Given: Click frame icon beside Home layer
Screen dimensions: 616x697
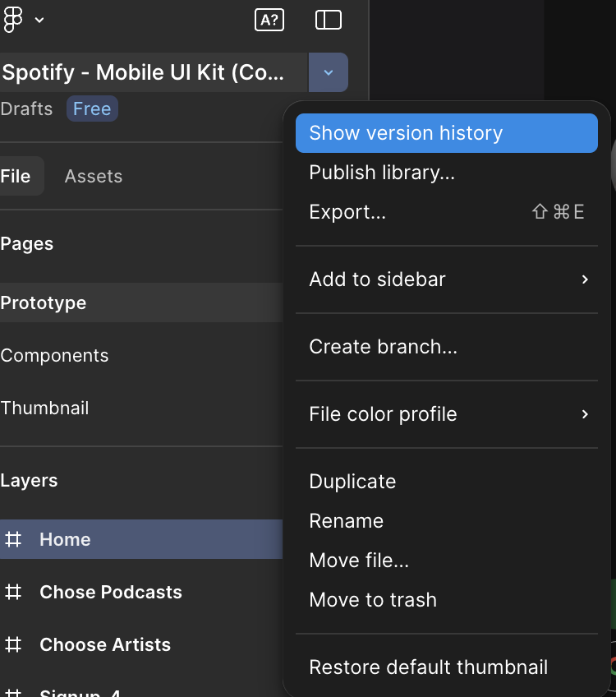Looking at the screenshot, I should coord(13,539).
